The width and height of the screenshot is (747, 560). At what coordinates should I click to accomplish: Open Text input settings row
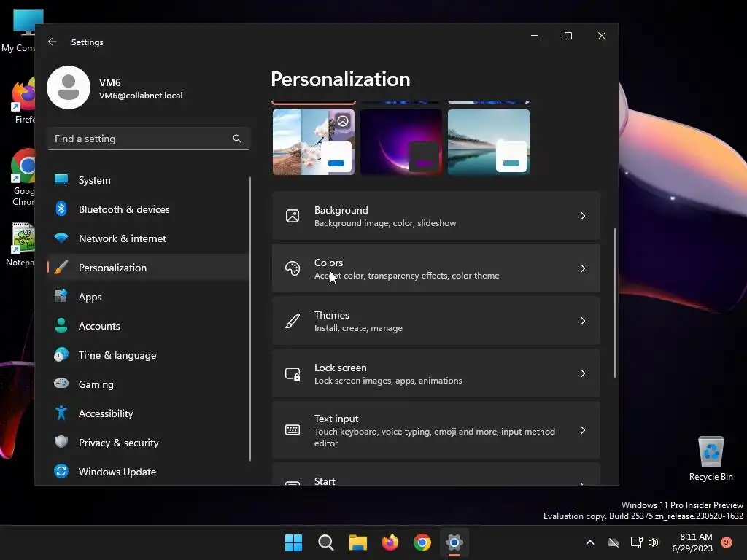click(x=436, y=430)
